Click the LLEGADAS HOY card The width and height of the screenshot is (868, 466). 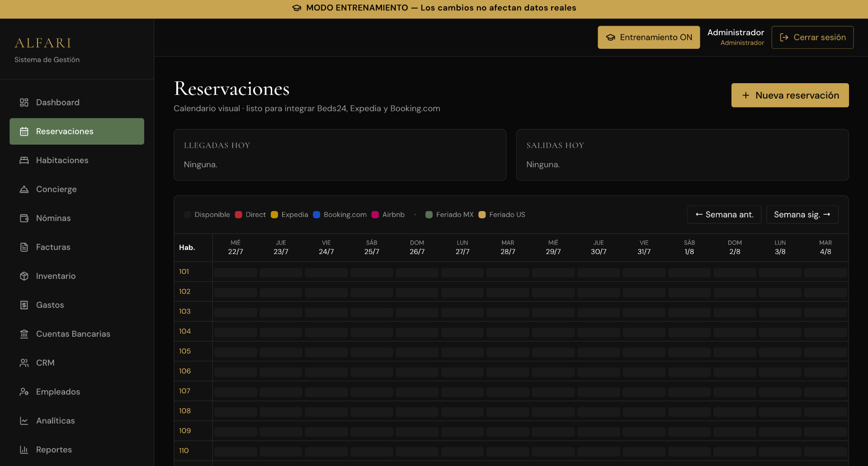coord(340,155)
